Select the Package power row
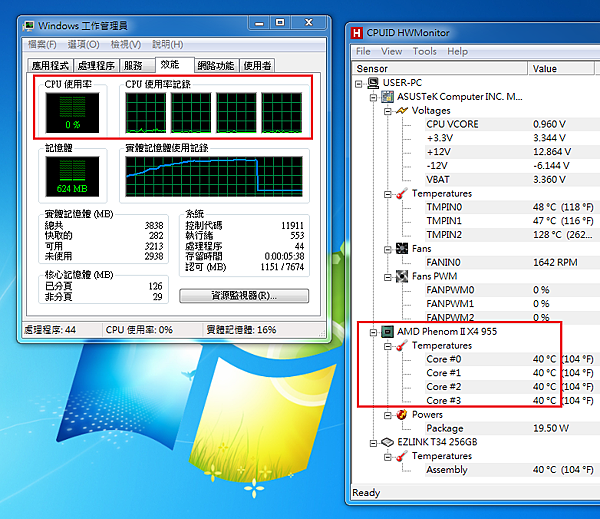Screen dimensions: 600x519 click(x=512, y=428)
